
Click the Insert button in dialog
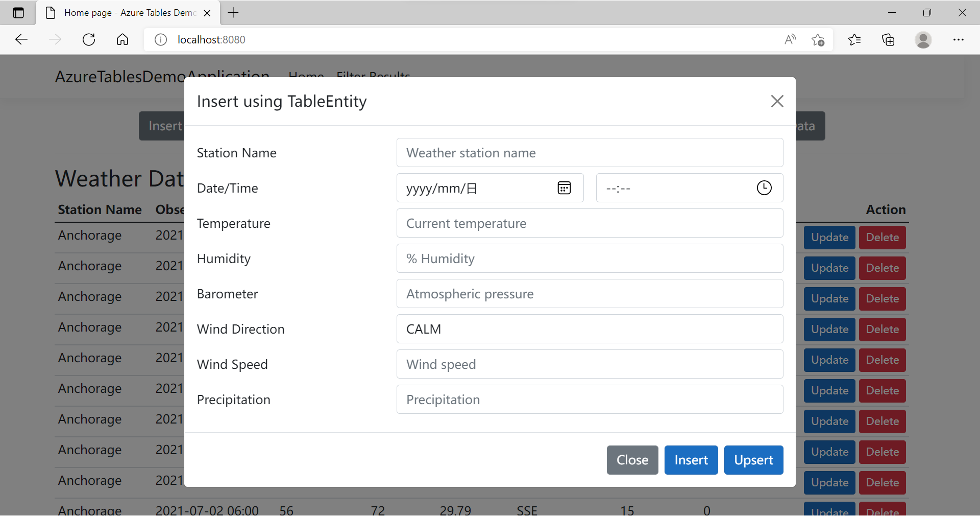point(691,460)
